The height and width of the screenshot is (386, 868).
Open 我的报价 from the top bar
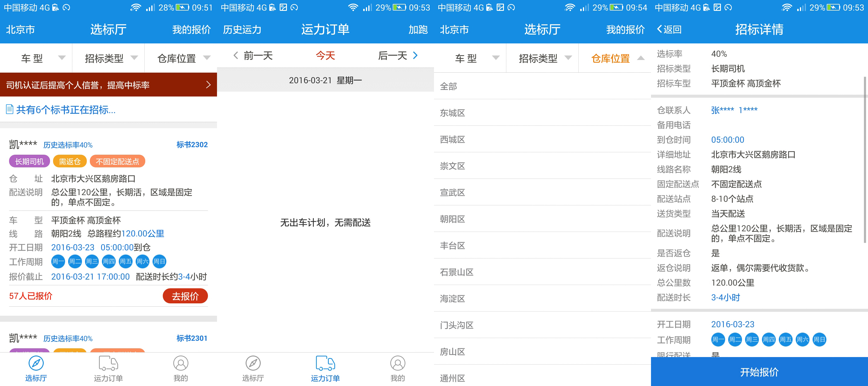(x=191, y=30)
